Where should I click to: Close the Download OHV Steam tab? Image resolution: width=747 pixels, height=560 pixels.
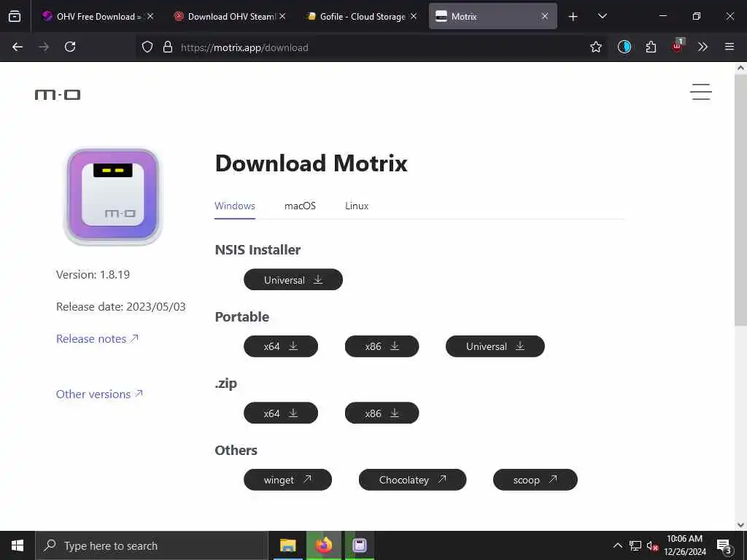tap(282, 16)
